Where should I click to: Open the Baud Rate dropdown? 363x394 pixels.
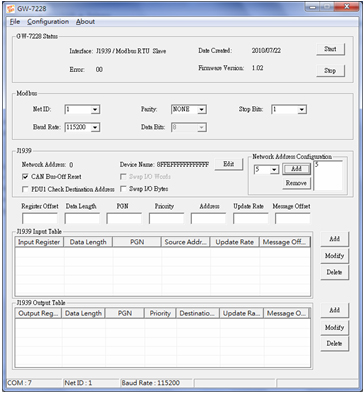coord(95,127)
